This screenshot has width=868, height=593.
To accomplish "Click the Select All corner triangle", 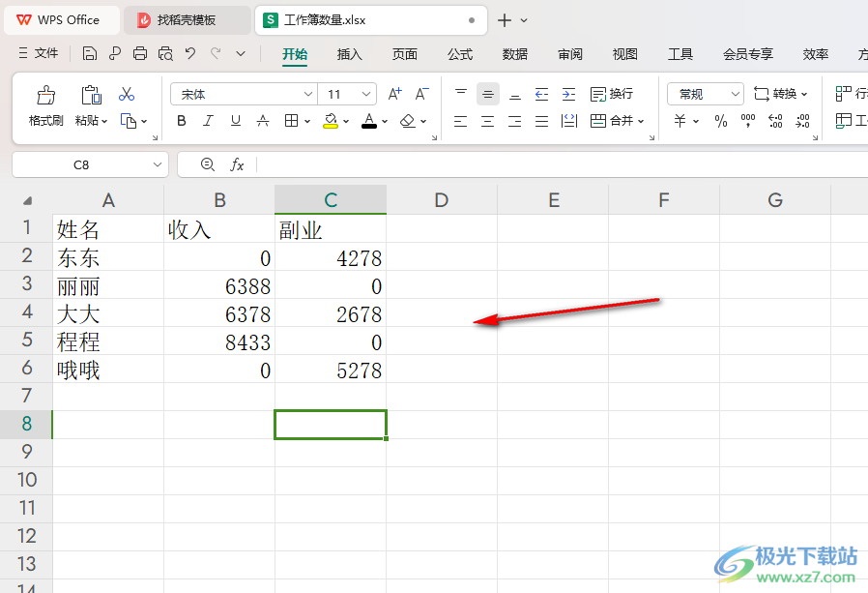I will (26, 200).
